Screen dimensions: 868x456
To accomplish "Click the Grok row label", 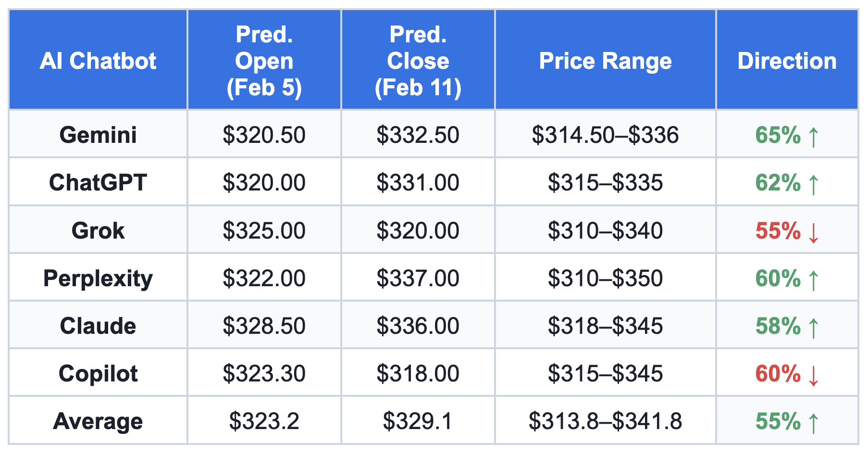I will click(98, 230).
